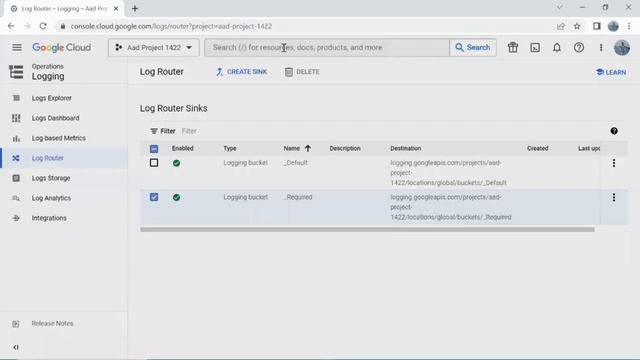Screen dimensions: 640x360
Task: Click the Created column header
Action: [538, 148]
